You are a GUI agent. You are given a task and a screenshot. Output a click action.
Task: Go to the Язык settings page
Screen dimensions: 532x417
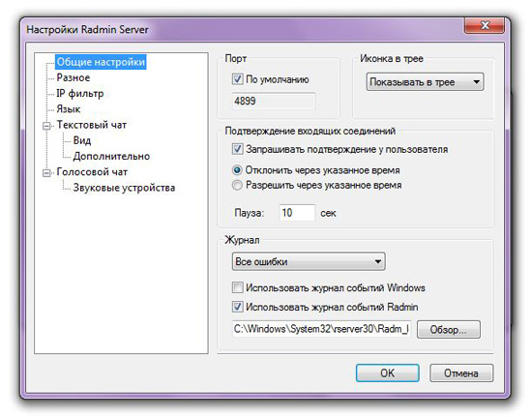69,109
